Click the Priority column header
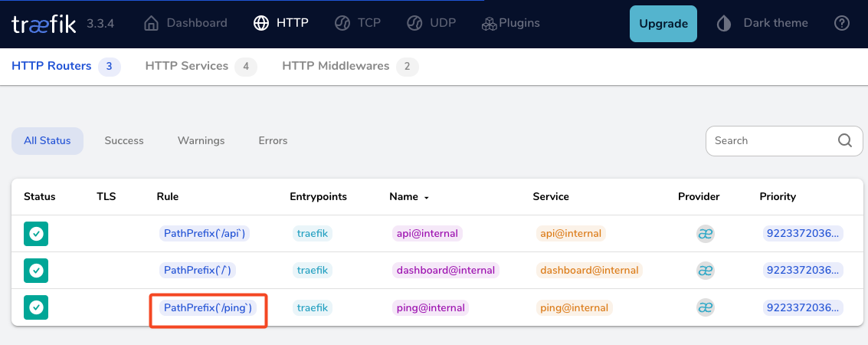This screenshot has height=345, width=868. click(x=778, y=196)
